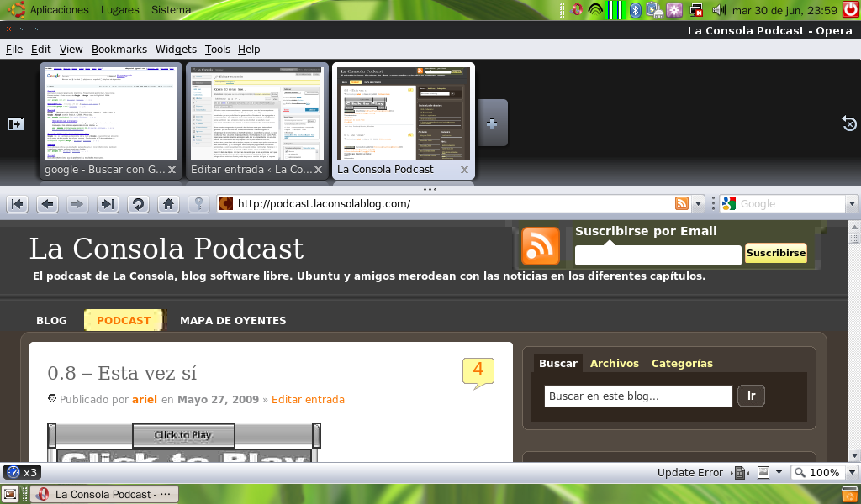The image size is (861, 504).
Task: Close the La Consola Podcast tab
Action: pos(464,170)
